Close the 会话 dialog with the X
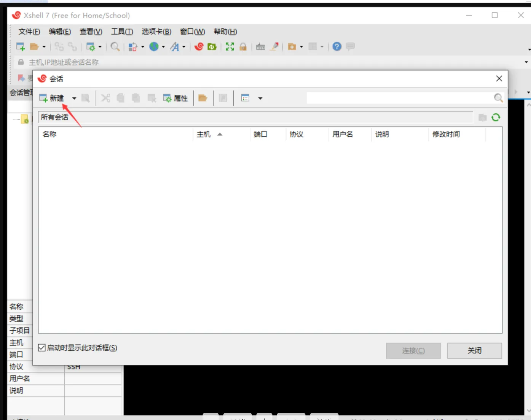Viewport: 531px width, 420px height. point(499,79)
